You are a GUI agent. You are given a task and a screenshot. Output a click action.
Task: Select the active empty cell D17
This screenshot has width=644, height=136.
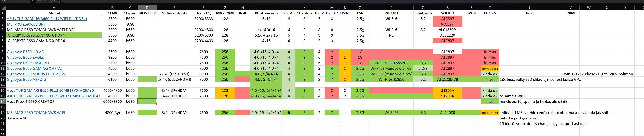coord(147,102)
